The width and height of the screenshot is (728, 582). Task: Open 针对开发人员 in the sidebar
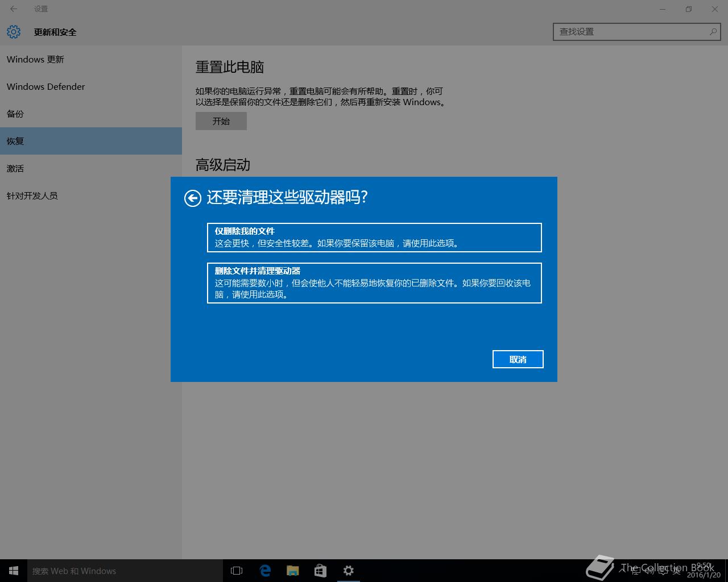point(91,196)
